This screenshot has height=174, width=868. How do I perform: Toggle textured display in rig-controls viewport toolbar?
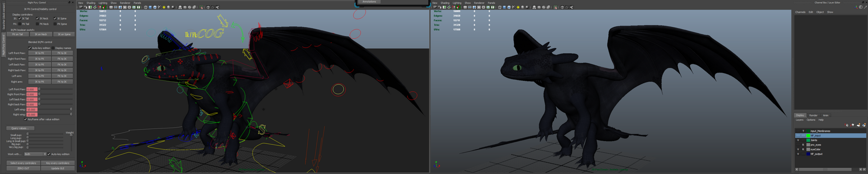click(x=160, y=7)
